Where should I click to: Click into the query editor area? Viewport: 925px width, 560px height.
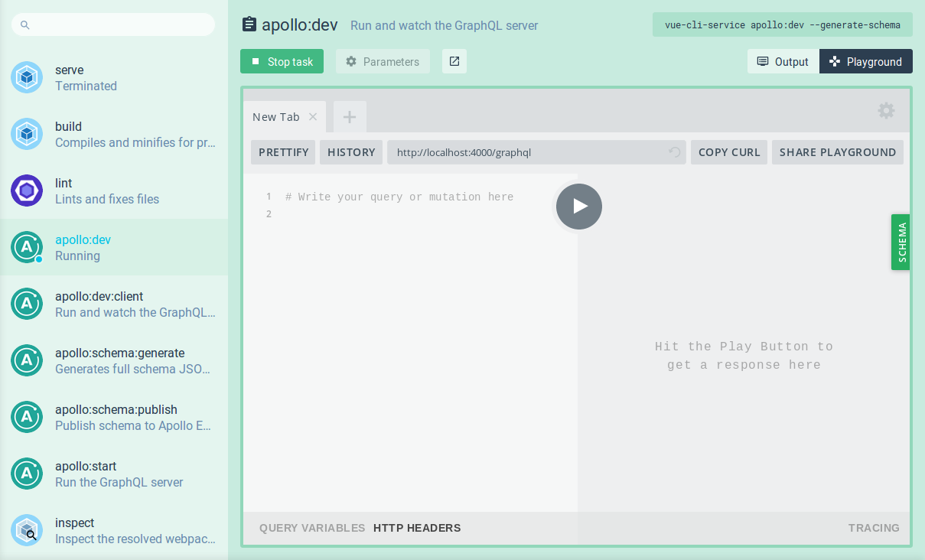[410, 343]
